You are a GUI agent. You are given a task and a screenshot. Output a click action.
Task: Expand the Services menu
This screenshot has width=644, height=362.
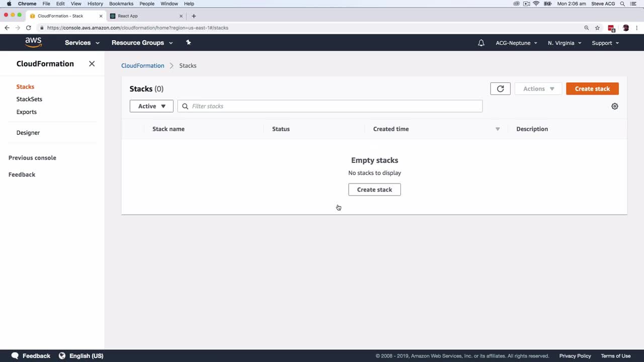click(82, 43)
